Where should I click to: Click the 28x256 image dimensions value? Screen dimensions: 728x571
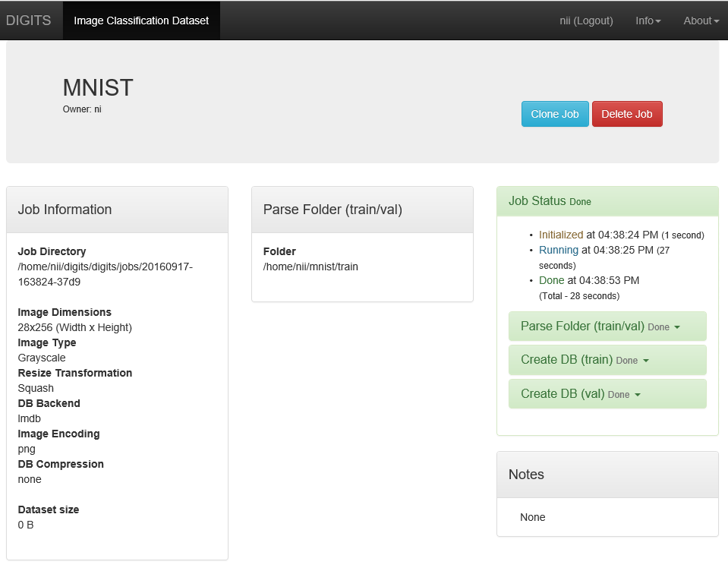(x=74, y=327)
